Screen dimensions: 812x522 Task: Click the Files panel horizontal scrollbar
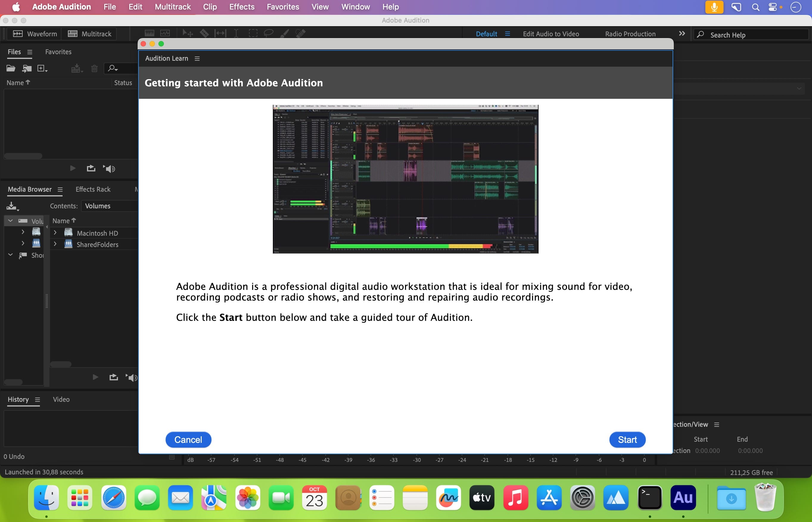point(23,156)
